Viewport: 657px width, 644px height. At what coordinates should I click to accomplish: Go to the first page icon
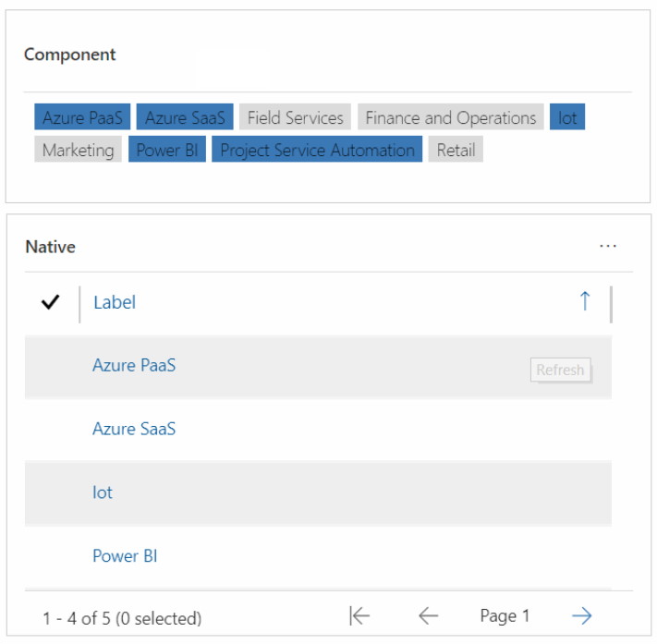click(x=359, y=616)
